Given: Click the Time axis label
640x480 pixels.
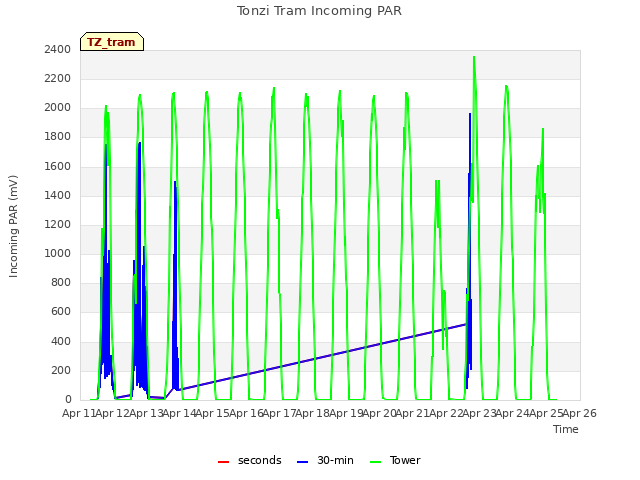Looking at the screenshot, I should [x=566, y=429].
